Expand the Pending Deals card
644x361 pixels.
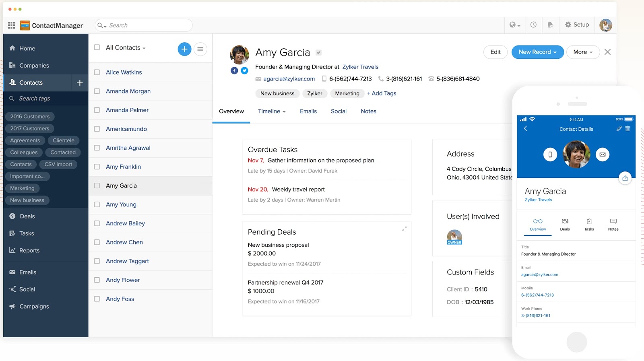pyautogui.click(x=404, y=229)
